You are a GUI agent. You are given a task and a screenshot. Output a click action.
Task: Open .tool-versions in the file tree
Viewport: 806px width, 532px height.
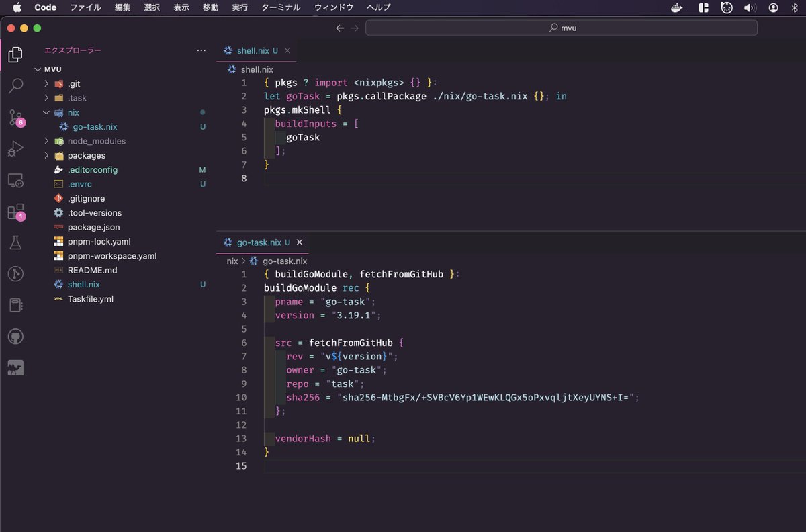tap(95, 213)
